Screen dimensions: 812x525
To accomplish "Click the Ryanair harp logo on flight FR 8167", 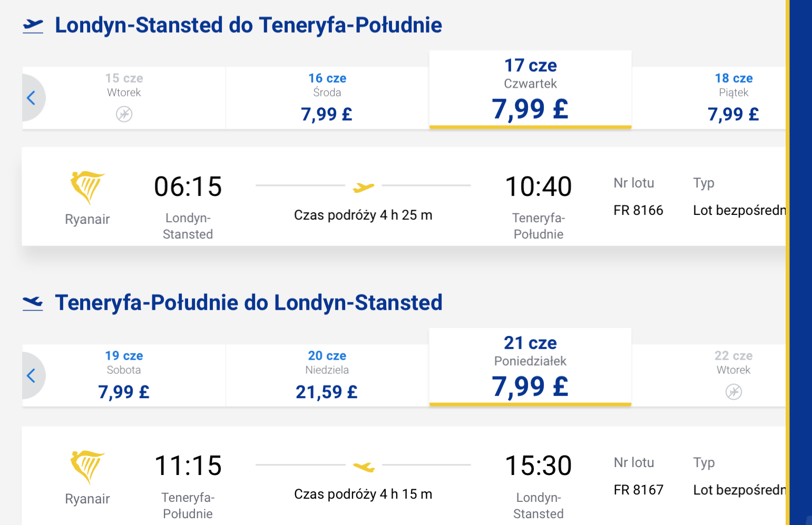I will (87, 467).
